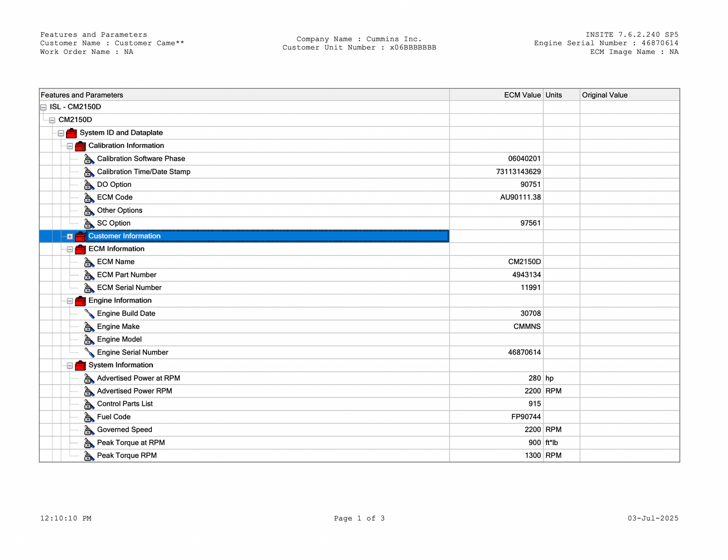Collapse the ECM Information group
Viewport: 728px width, 560px height.
point(70,249)
